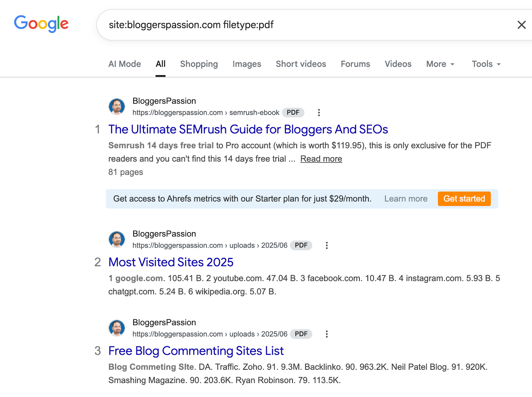
Task: Open three-dot menu for Most Visited Sites result
Action: (x=327, y=245)
